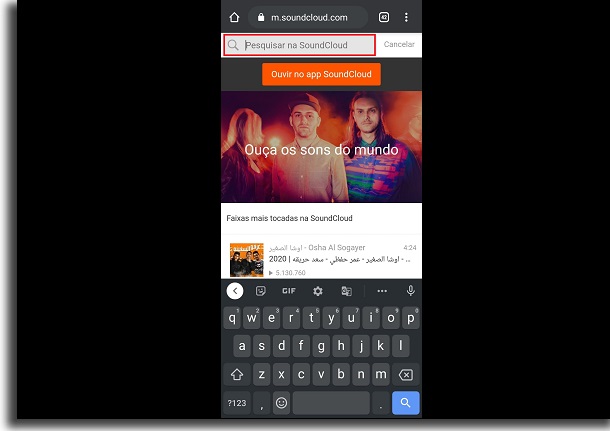Image resolution: width=610 pixels, height=431 pixels.
Task: Open the browser tab switcher
Action: [384, 17]
